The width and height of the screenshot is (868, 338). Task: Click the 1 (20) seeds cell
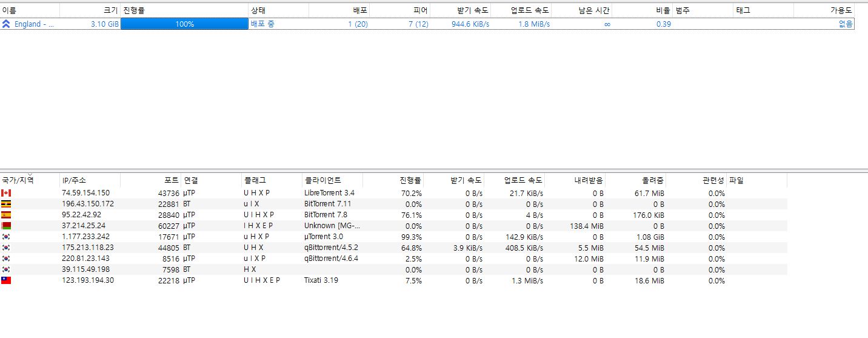(358, 24)
